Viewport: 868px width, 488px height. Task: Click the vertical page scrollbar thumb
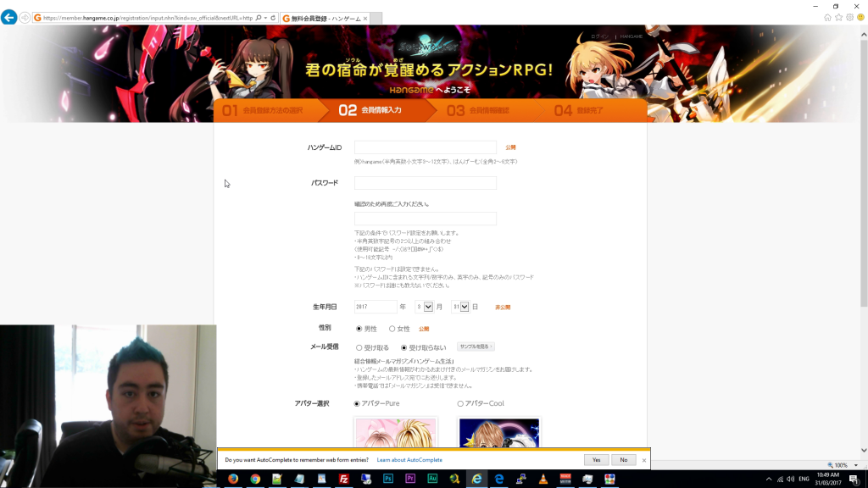(x=864, y=173)
